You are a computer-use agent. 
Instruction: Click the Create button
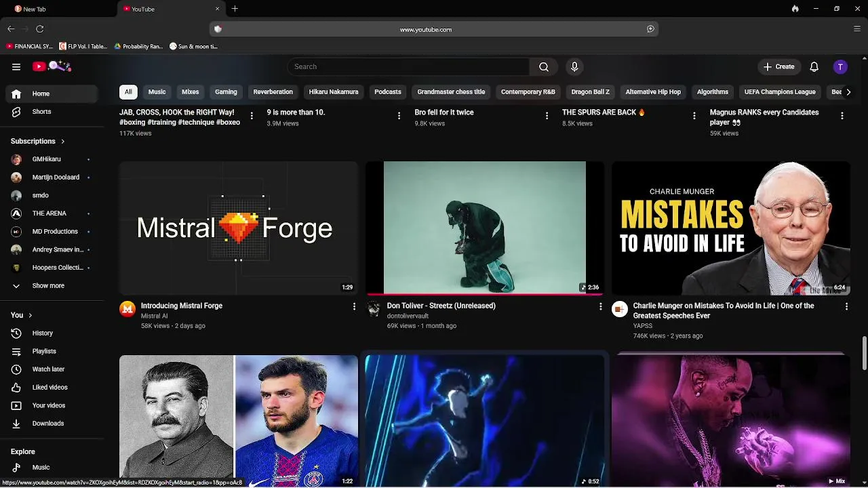(778, 66)
